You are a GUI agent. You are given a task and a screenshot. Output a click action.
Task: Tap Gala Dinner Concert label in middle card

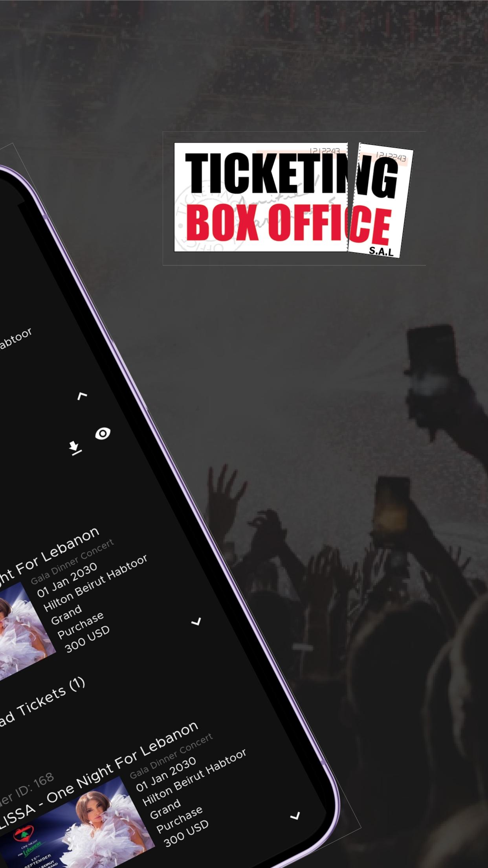point(72,561)
